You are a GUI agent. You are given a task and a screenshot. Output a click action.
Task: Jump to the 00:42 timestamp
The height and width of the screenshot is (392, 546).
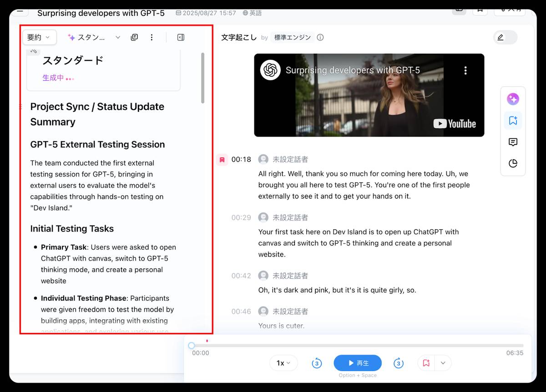tap(241, 276)
